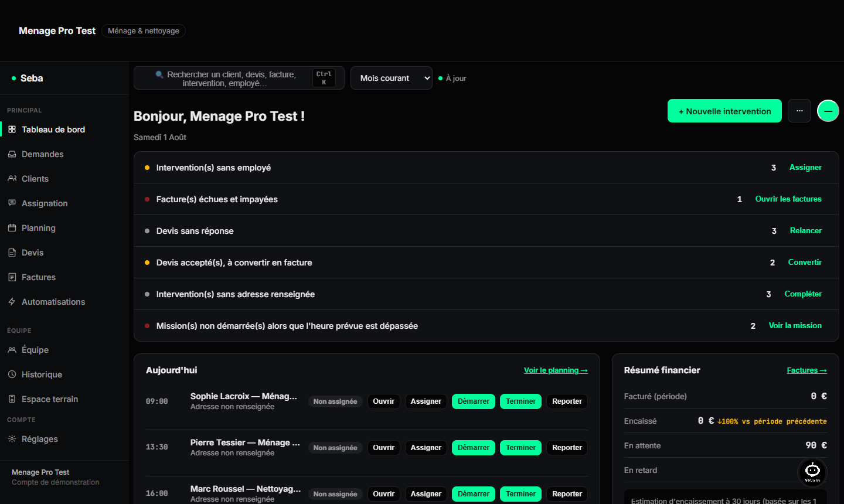Click the Historique clock icon

point(12,374)
